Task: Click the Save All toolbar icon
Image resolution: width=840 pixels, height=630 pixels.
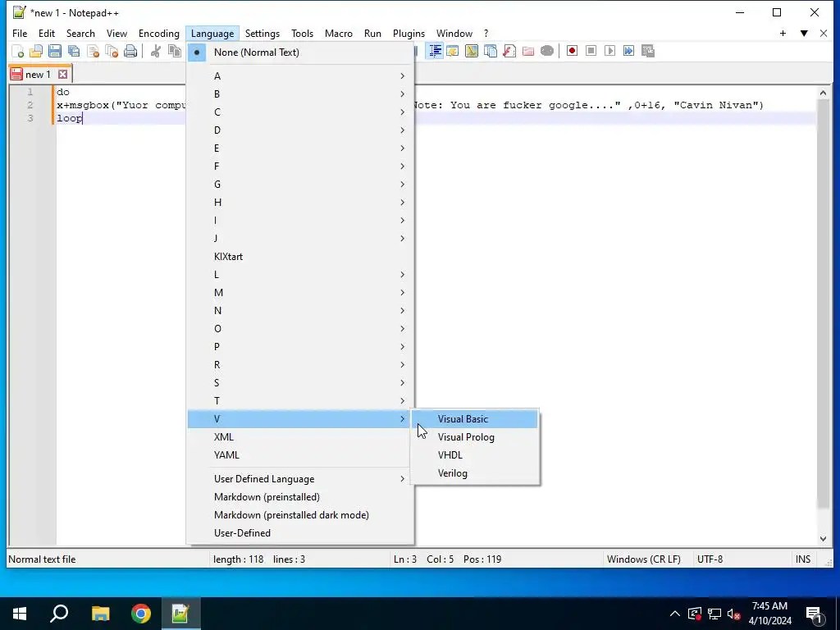Action: pyautogui.click(x=73, y=51)
